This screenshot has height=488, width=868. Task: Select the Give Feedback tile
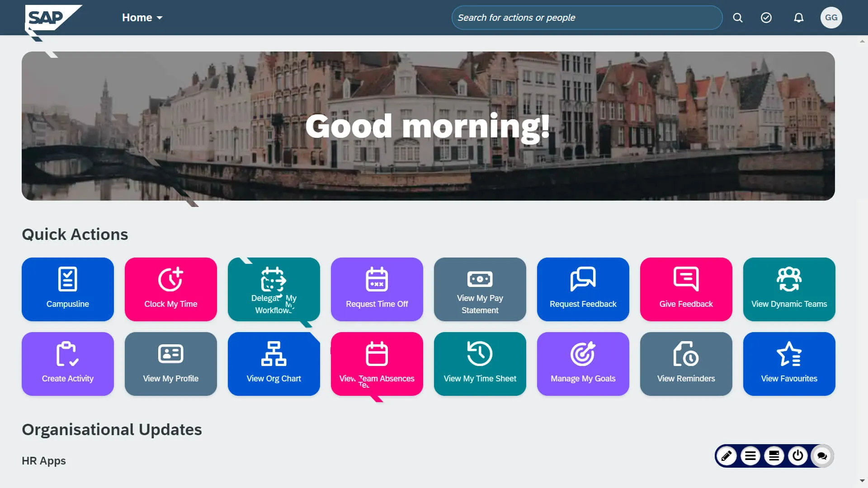[686, 289]
